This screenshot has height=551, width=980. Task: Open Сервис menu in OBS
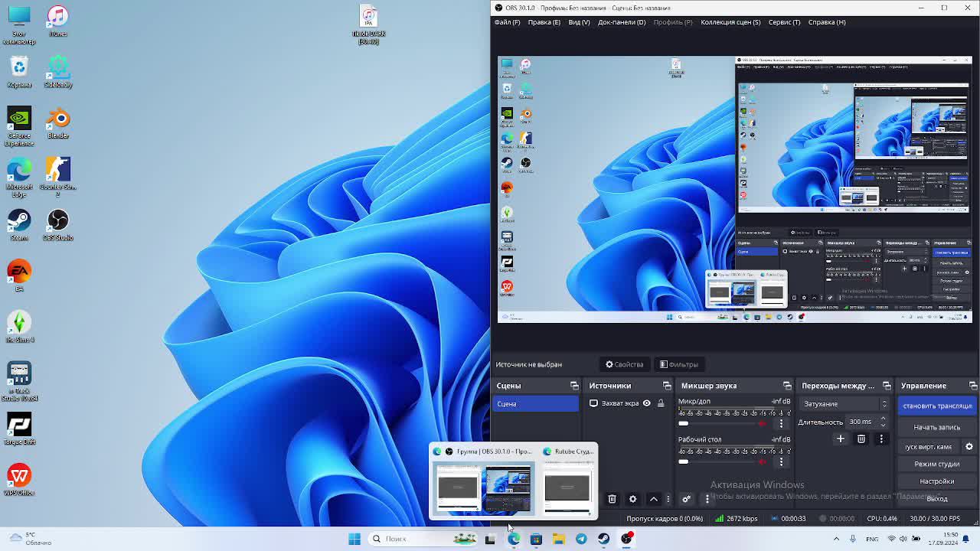[784, 22]
